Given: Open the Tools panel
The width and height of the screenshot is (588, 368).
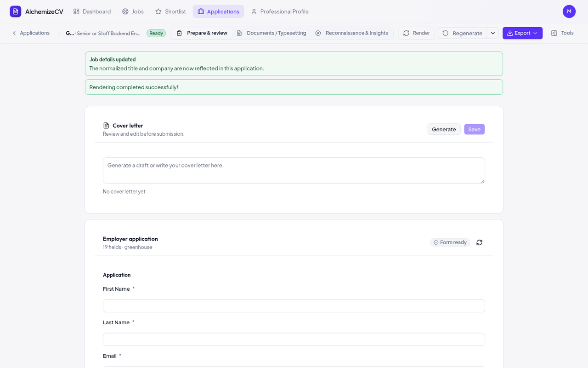Looking at the screenshot, I should [562, 33].
